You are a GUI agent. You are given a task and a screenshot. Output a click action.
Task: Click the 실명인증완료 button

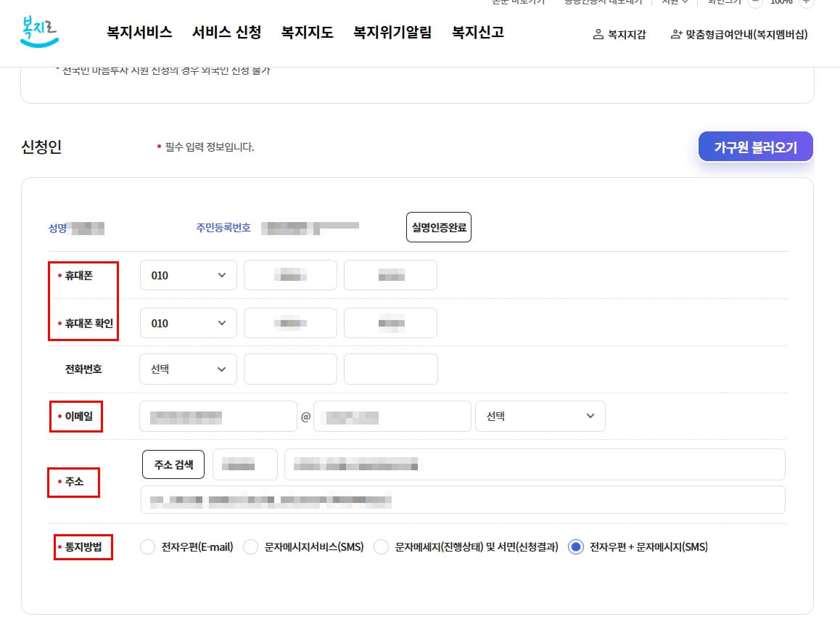(x=438, y=226)
